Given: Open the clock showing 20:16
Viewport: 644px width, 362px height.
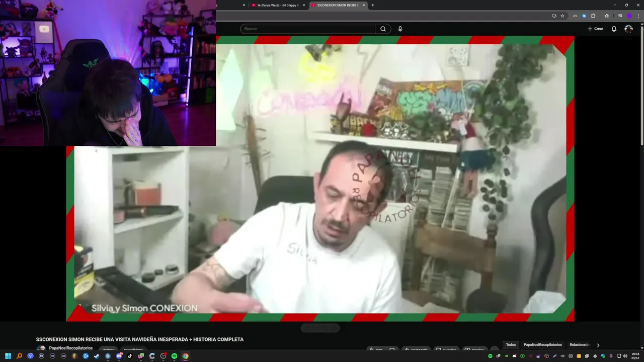Looking at the screenshot, I should tap(635, 356).
